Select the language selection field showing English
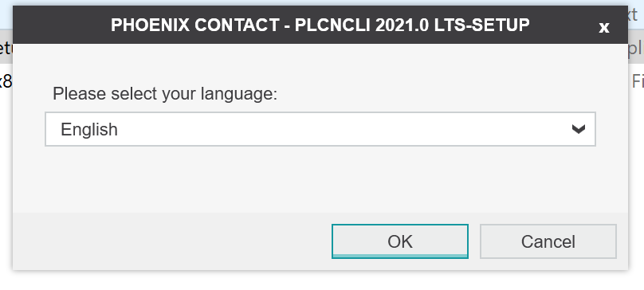 (320, 129)
